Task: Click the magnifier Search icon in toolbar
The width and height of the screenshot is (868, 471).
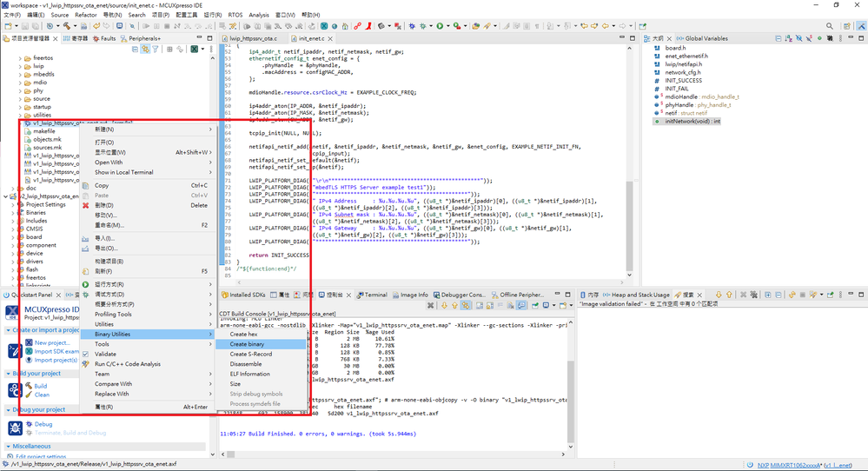Action: 829,26
